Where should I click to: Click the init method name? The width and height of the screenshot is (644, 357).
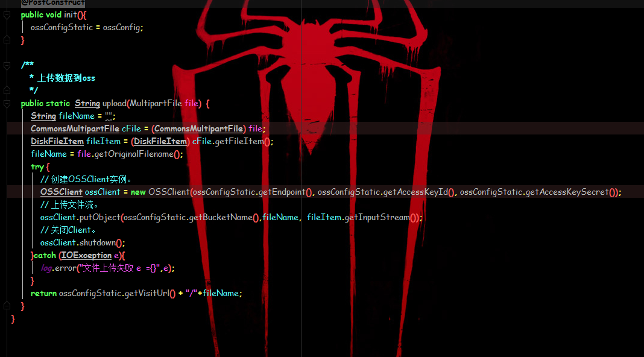click(x=70, y=15)
